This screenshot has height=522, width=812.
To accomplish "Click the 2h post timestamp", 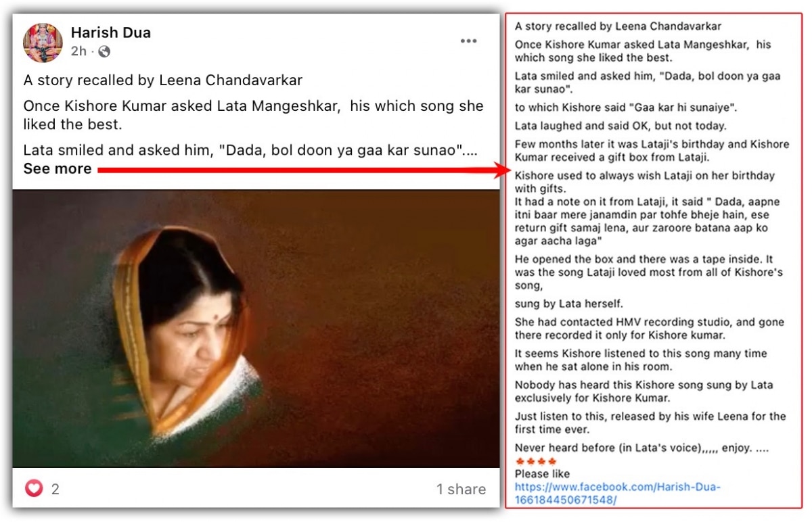I will [78, 51].
